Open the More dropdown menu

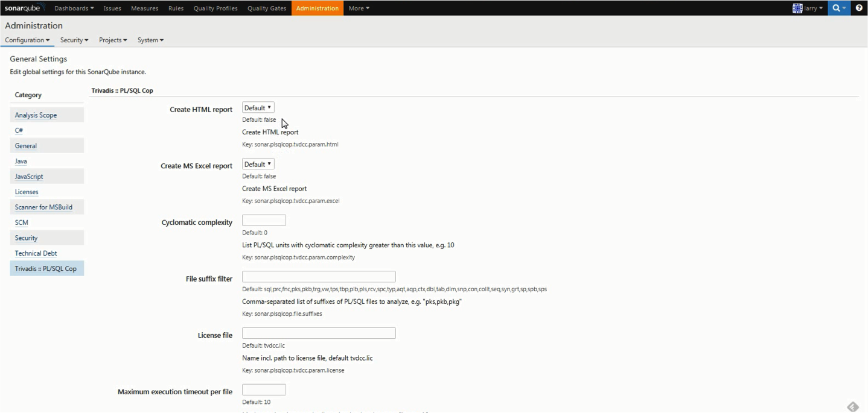click(x=359, y=8)
